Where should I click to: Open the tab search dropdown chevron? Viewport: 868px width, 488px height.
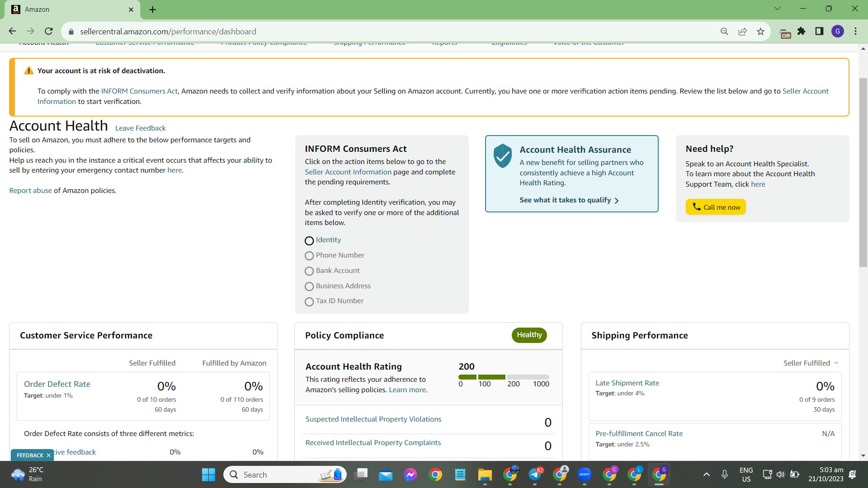click(x=778, y=9)
